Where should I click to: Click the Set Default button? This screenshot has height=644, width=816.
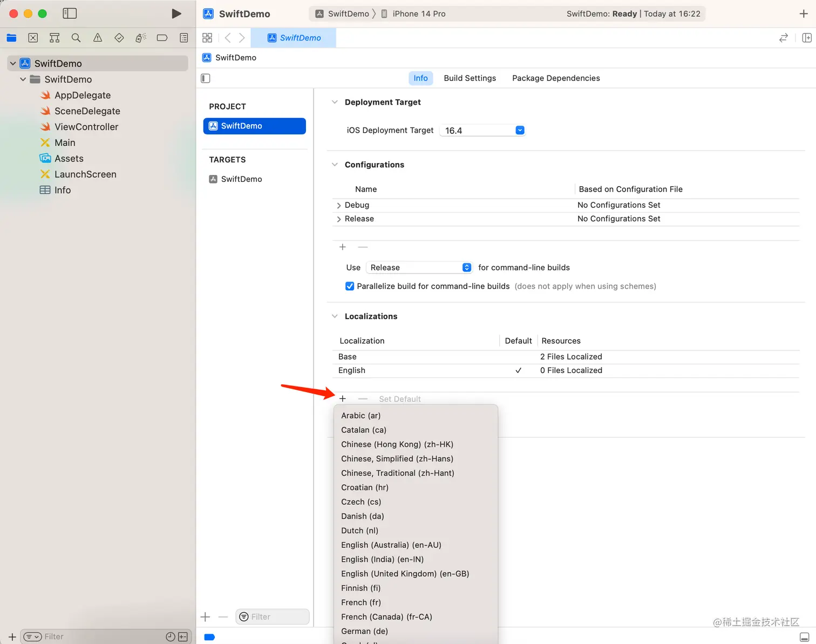tap(400, 399)
